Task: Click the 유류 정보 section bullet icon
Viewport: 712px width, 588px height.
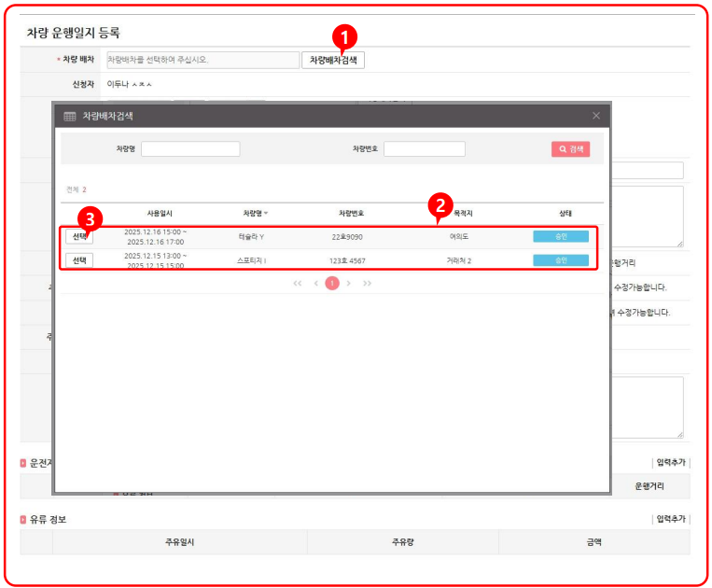Action: 23,519
